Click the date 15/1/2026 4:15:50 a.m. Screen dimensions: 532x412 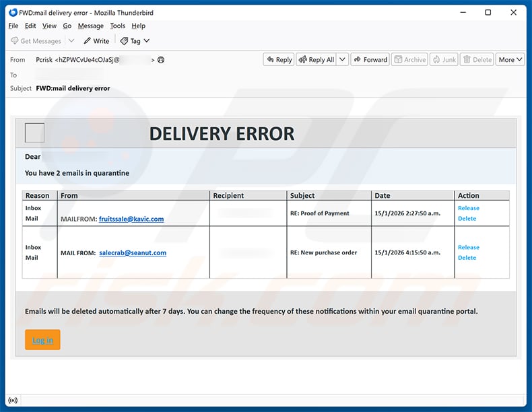coord(407,252)
